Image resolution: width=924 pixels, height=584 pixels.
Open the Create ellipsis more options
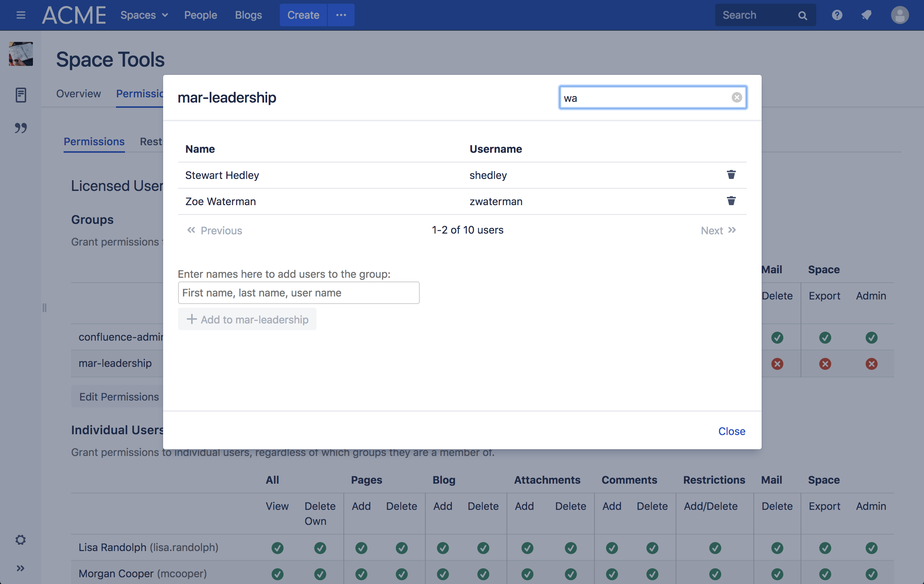(x=341, y=15)
